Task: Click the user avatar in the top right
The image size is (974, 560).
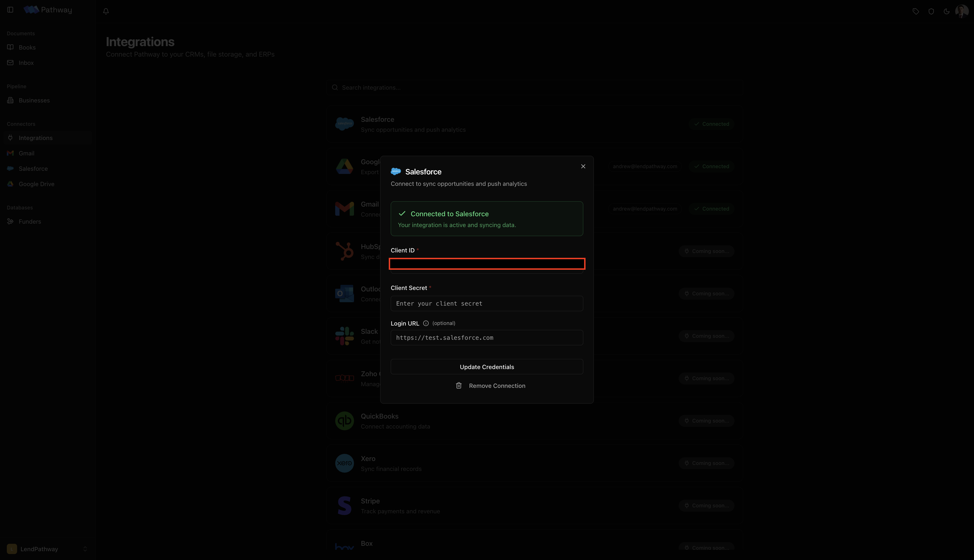Action: pyautogui.click(x=962, y=11)
